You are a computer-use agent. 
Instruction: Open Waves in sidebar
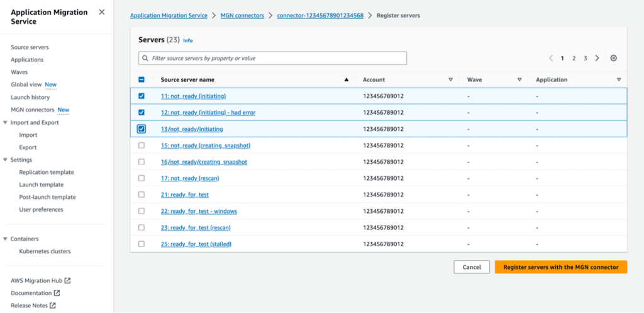coord(19,72)
